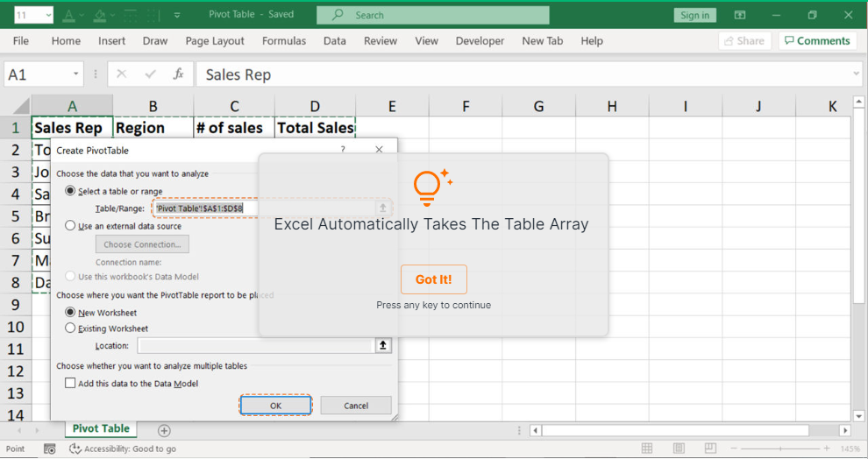Viewport: 868px width, 459px height.
Task: Click the borders icon in quick toolbar
Action: pyautogui.click(x=131, y=16)
